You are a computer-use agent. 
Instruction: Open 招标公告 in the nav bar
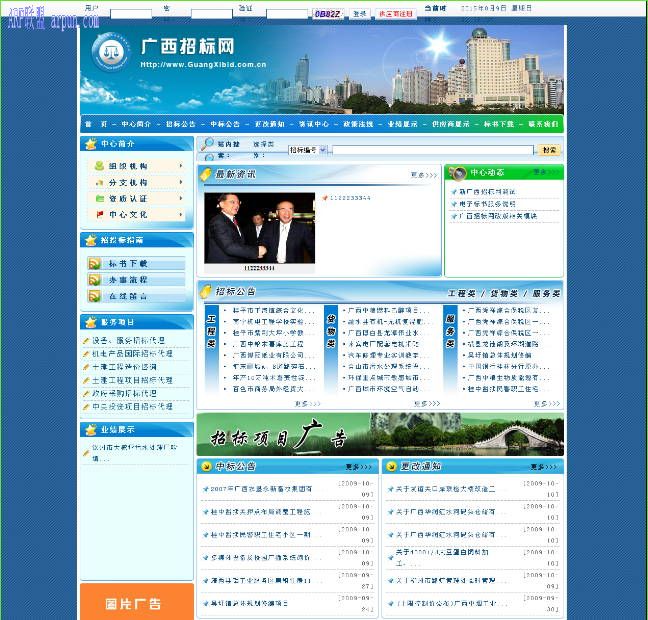click(181, 124)
